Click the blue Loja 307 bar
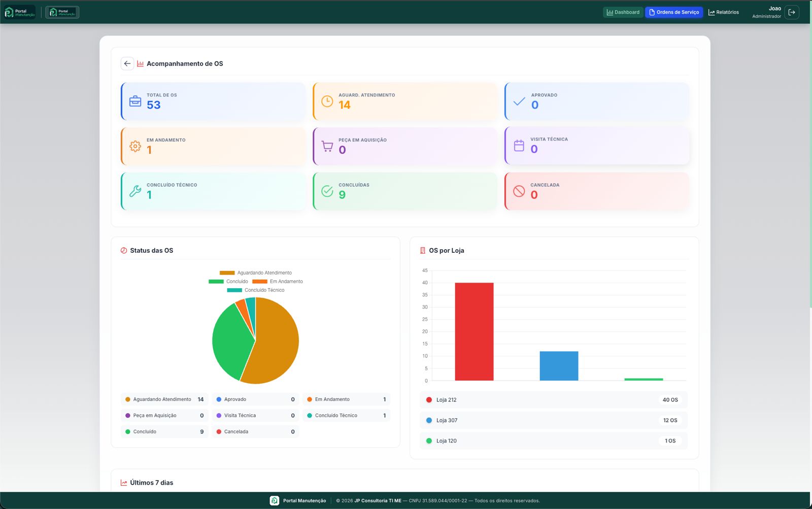The width and height of the screenshot is (812, 509). click(x=559, y=366)
